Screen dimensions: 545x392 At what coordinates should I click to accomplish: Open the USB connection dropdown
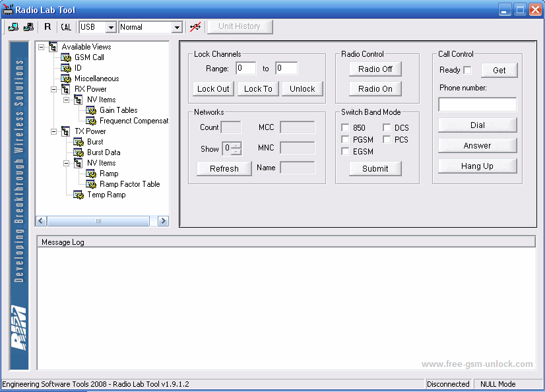coord(111,27)
